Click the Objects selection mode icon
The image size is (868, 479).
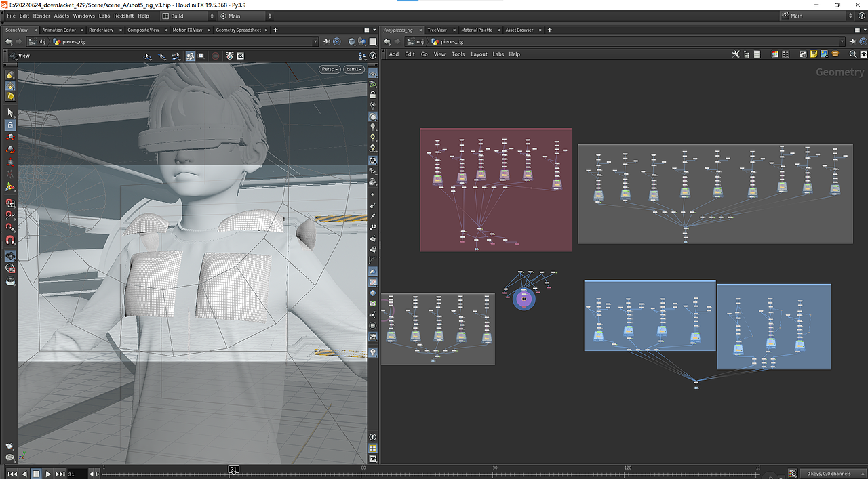pyautogui.click(x=10, y=75)
